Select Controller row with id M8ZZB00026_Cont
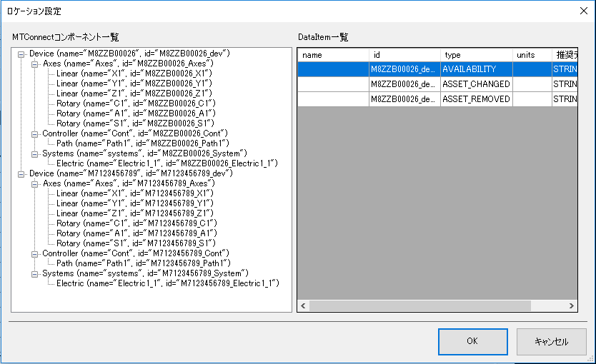The width and height of the screenshot is (596, 364). [x=135, y=133]
